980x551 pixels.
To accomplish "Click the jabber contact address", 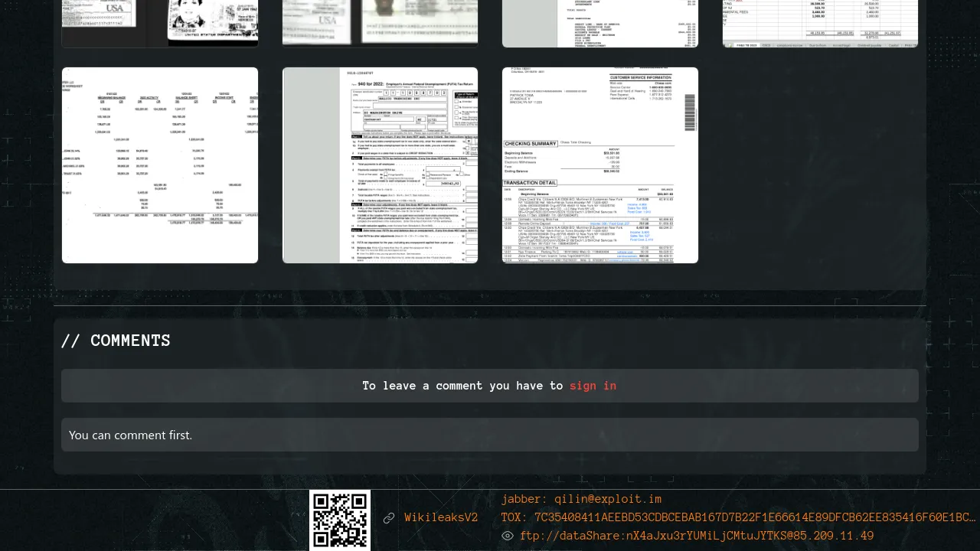I will click(x=581, y=499).
